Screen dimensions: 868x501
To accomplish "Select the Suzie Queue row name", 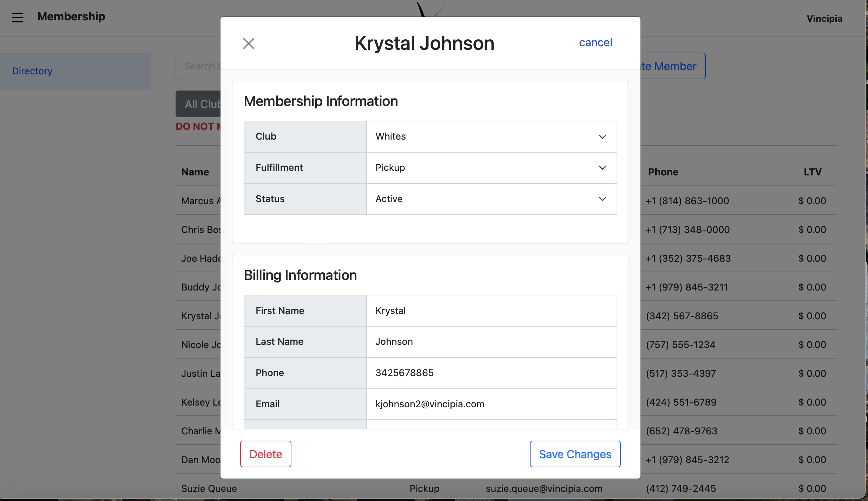I will (x=209, y=488).
